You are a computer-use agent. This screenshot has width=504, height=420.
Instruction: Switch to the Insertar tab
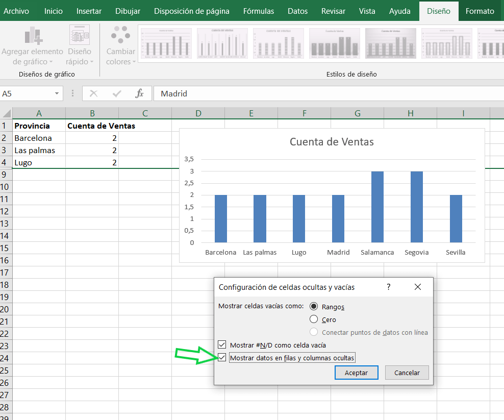pyautogui.click(x=89, y=11)
